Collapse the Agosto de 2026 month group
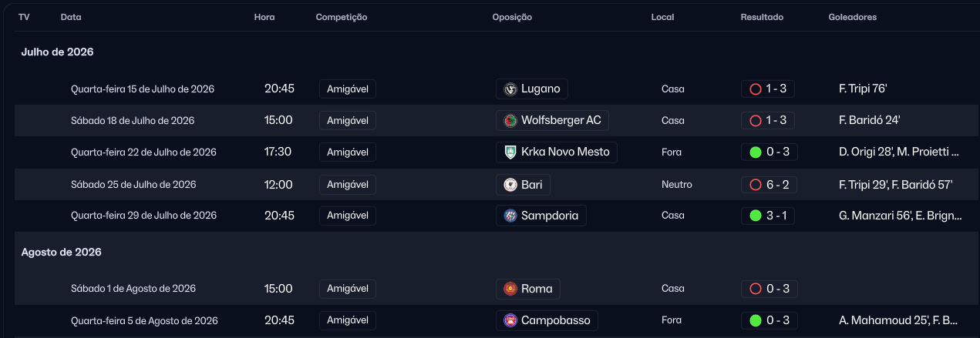 (61, 252)
